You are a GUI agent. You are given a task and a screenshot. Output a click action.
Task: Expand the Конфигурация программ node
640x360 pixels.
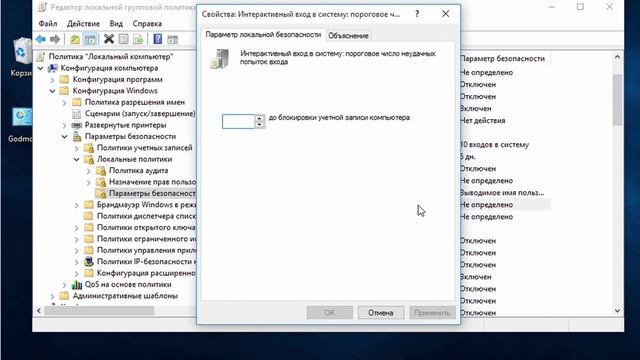52,80
